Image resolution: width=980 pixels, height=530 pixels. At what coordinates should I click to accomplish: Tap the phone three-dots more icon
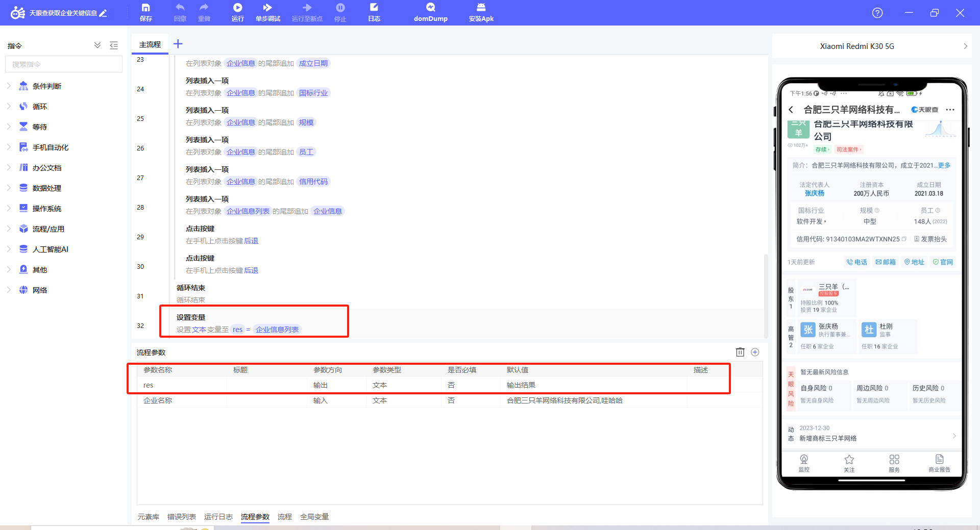(950, 110)
